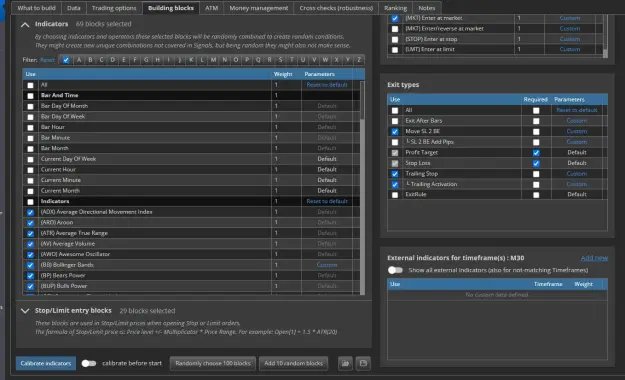
Task: Uncheck the BUP Bulls Power block
Action: 30,286
